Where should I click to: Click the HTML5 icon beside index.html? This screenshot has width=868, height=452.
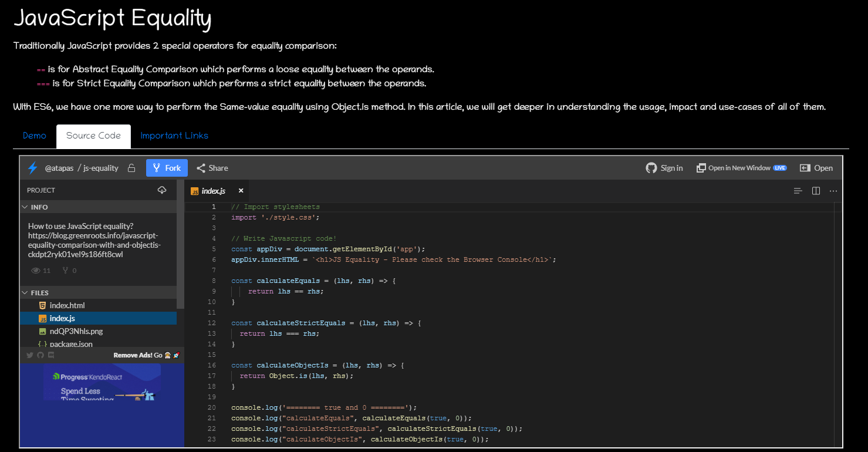[x=42, y=305]
